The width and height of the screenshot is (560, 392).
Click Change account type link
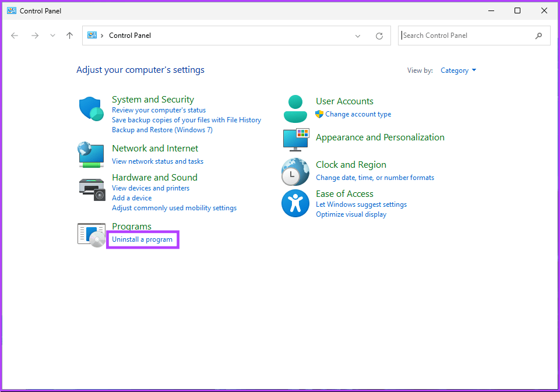(358, 114)
